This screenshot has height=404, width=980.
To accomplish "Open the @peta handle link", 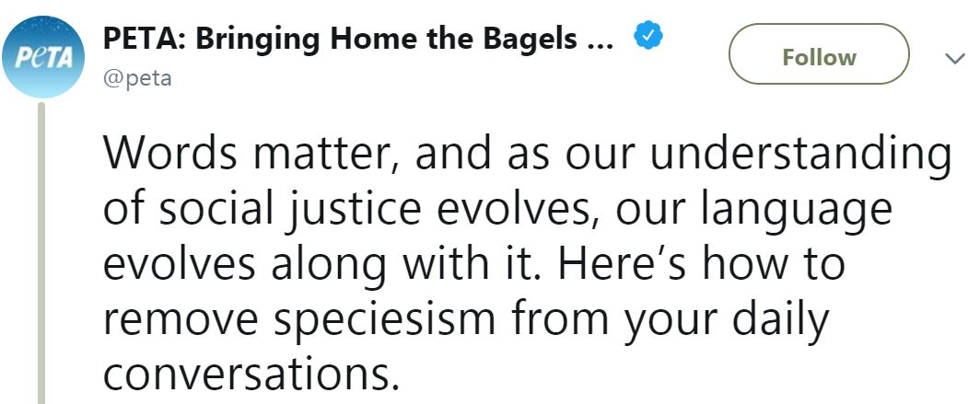I will 137,79.
